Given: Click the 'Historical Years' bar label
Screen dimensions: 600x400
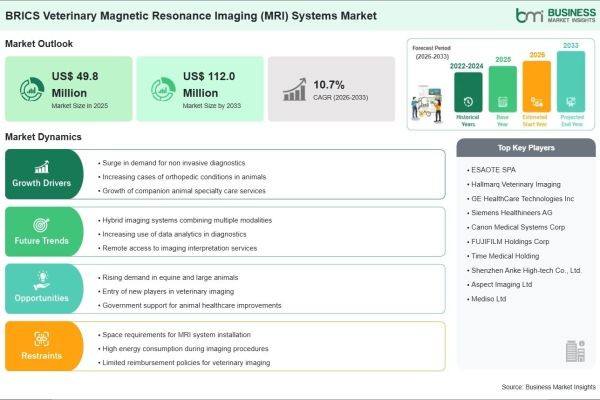Looking at the screenshot, I should pos(468,121).
